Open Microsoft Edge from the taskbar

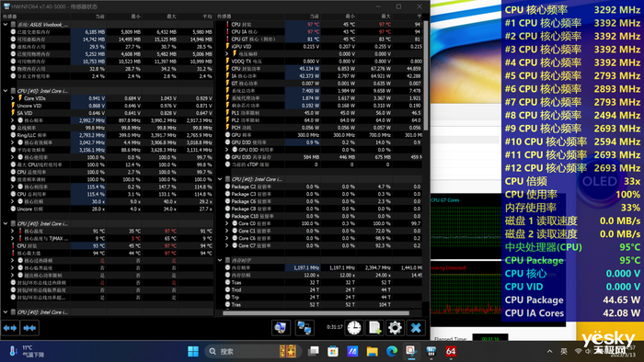[x=392, y=351]
